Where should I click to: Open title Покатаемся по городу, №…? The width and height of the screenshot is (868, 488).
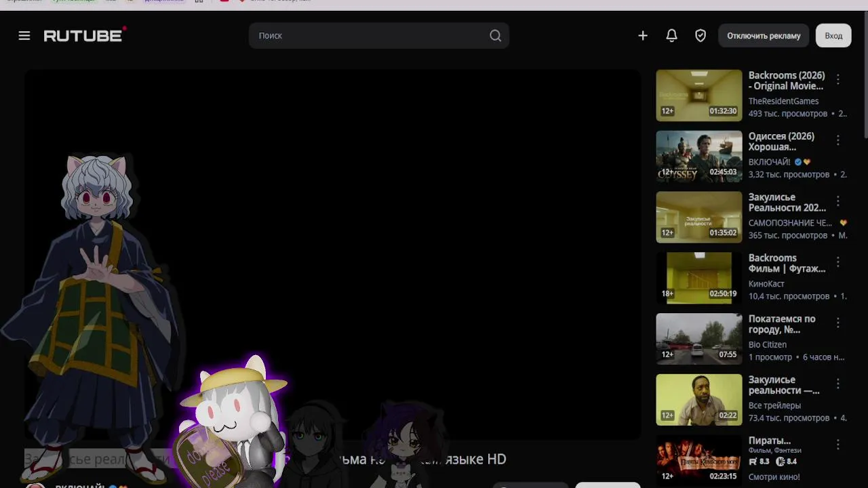(782, 325)
